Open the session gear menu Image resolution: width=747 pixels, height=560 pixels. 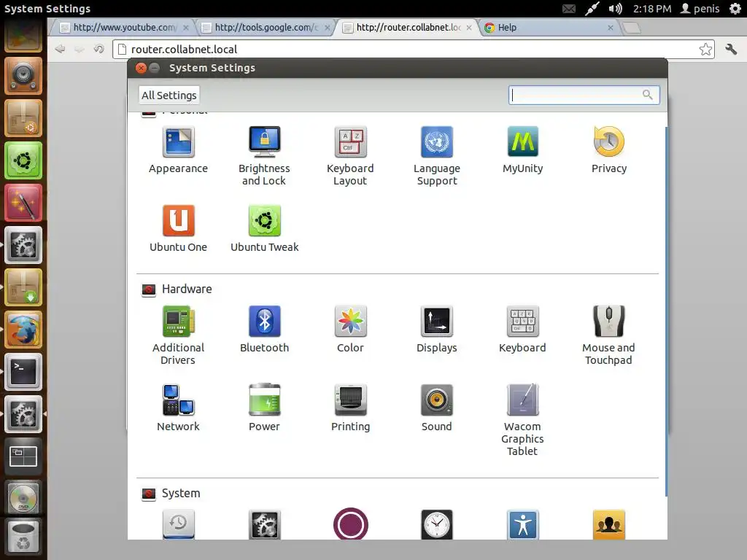click(735, 9)
